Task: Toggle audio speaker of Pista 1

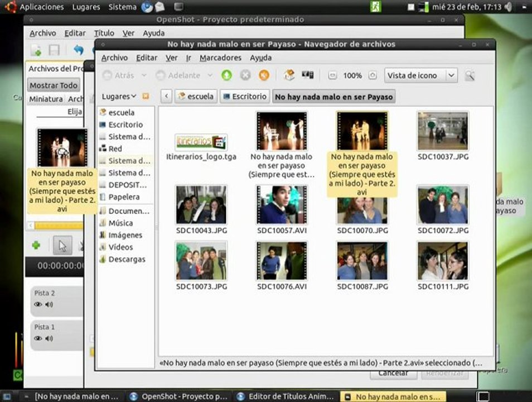Action: pyautogui.click(x=49, y=338)
